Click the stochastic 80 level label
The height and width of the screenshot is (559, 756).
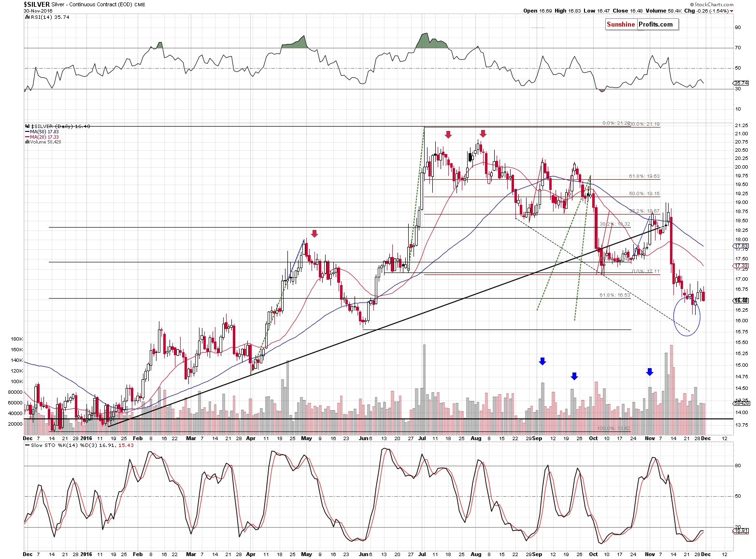pos(738,466)
